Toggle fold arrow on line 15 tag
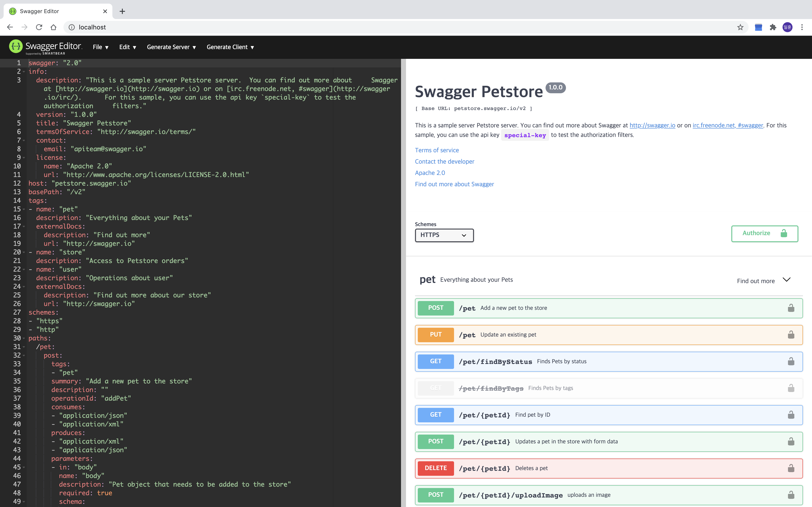 (24, 209)
